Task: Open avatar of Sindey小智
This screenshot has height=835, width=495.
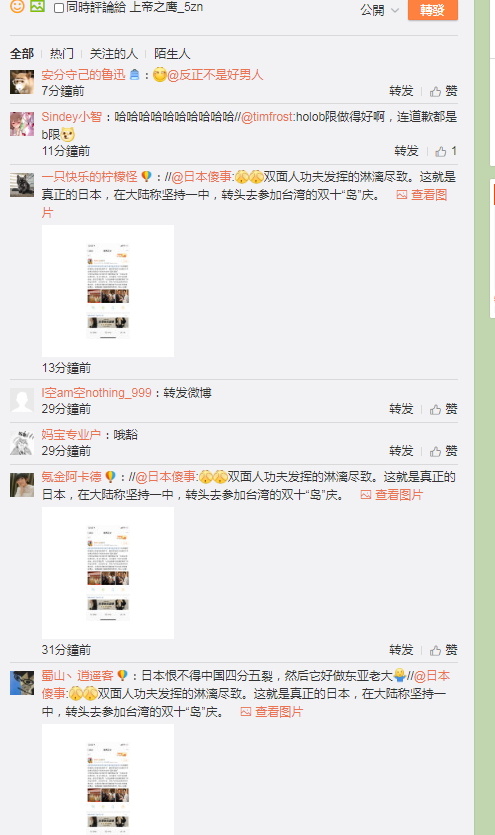Action: pos(22,124)
